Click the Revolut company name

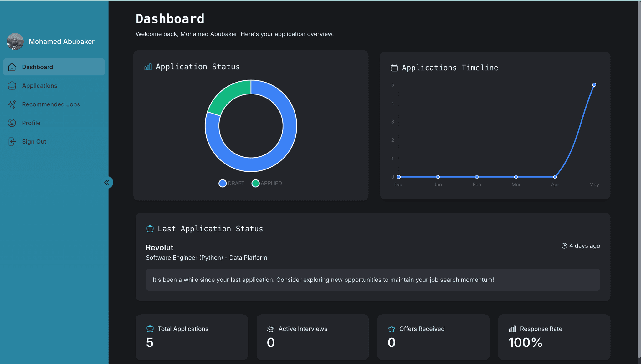click(160, 247)
